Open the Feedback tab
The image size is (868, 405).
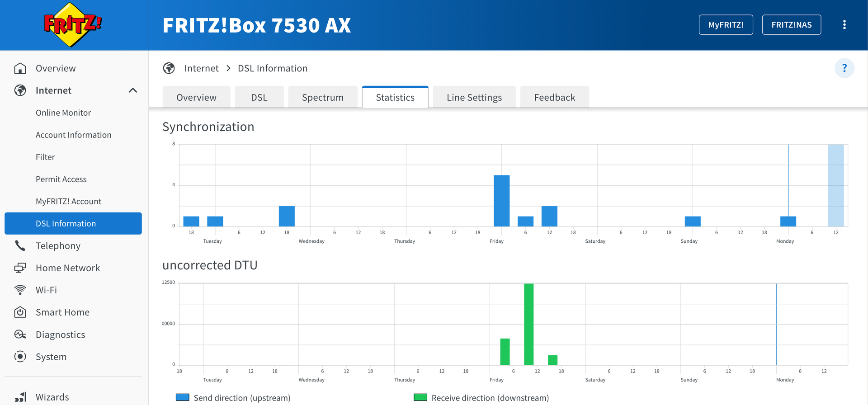pyautogui.click(x=554, y=98)
